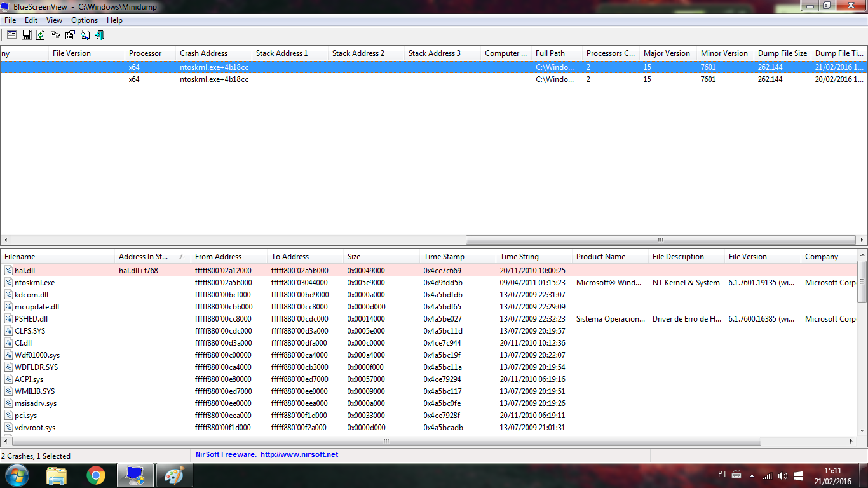Click the touch keyboard tray icon

click(x=737, y=474)
